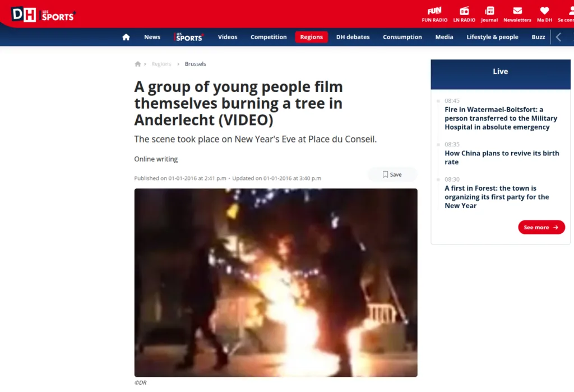The image size is (574, 392).
Task: Click the Brussels breadcrumb link
Action: click(x=195, y=64)
